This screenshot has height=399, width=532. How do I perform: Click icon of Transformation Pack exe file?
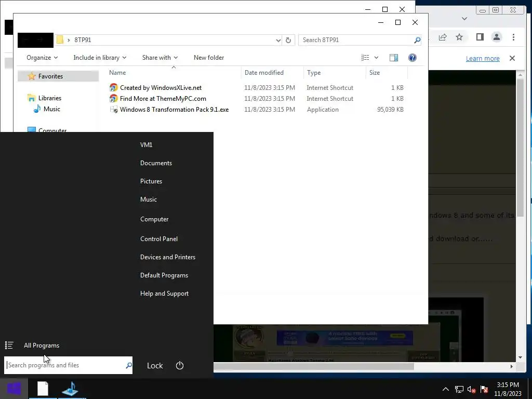pyautogui.click(x=114, y=110)
